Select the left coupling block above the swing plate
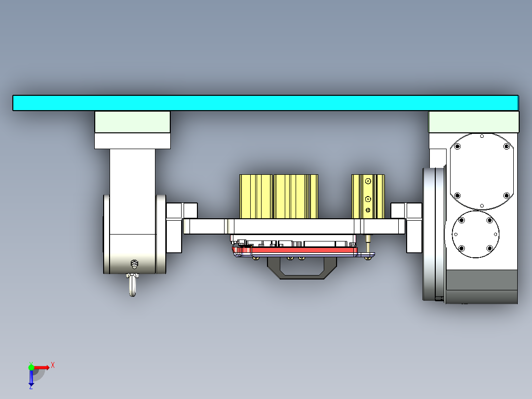This screenshot has height=399, width=532. (182, 210)
